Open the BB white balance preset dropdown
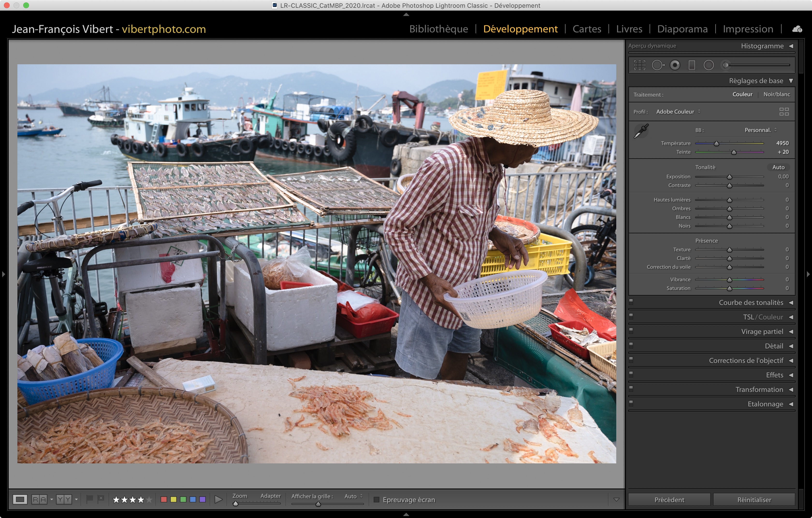The height and width of the screenshot is (518, 812). [x=761, y=130]
